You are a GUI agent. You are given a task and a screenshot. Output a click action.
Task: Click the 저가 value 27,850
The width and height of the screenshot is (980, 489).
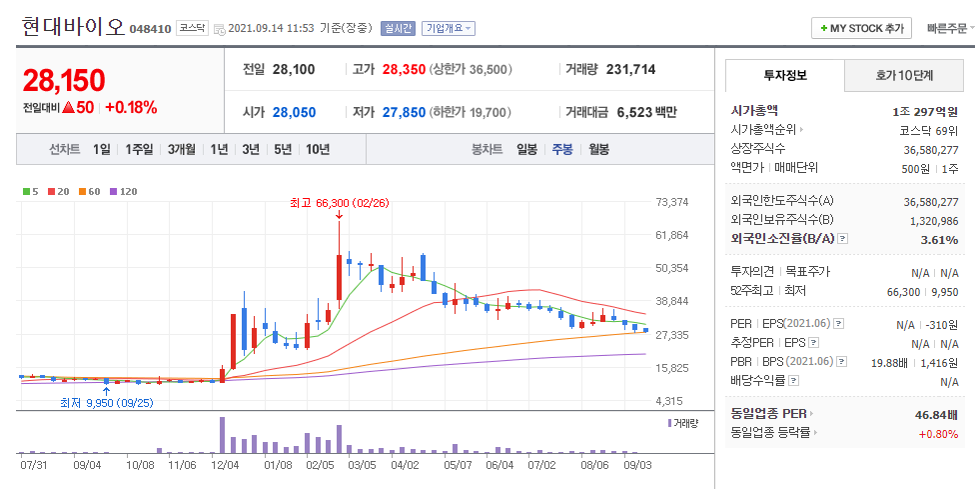point(404,113)
